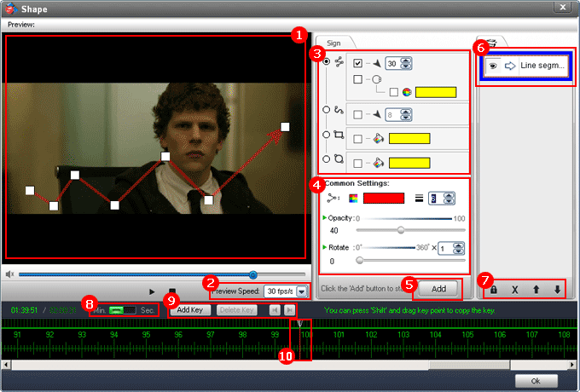Open the ellipse yellow fill swatch
580x392 pixels.
pos(409,163)
